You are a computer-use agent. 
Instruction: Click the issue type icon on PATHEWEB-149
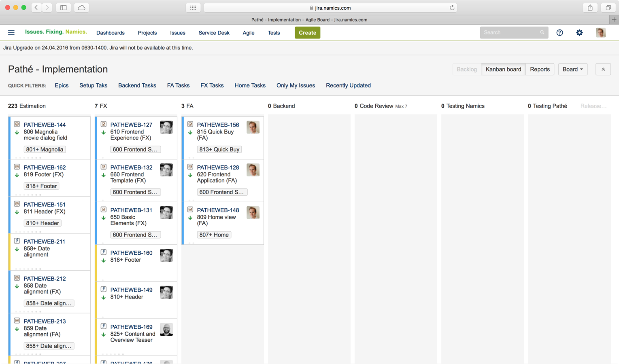pos(104,289)
